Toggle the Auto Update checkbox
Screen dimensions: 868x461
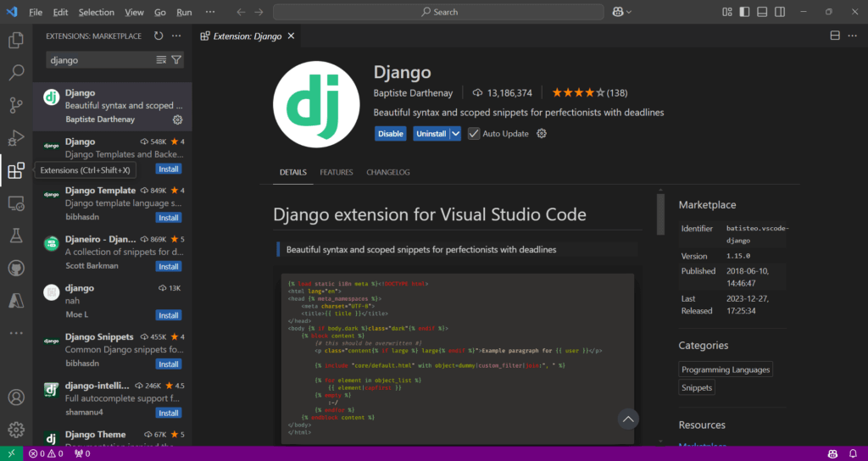click(474, 133)
